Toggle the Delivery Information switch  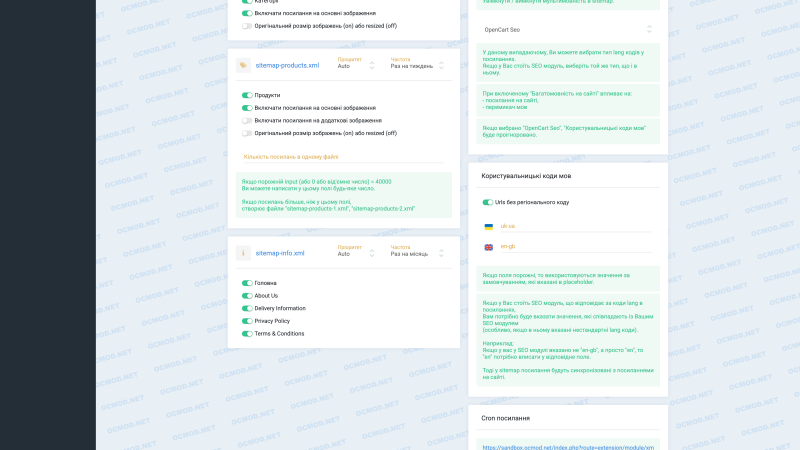coord(247,309)
